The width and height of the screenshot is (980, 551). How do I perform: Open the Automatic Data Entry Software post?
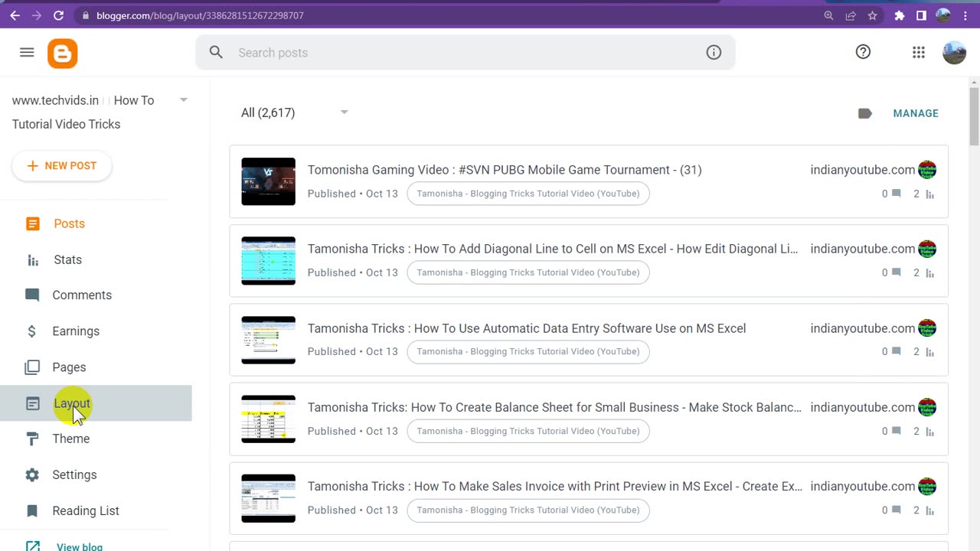[x=527, y=328]
